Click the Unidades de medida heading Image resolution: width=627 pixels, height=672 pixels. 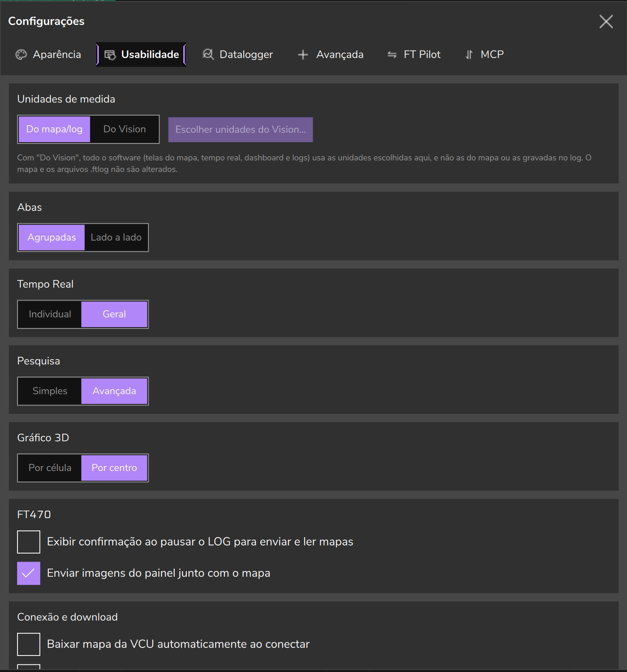66,99
